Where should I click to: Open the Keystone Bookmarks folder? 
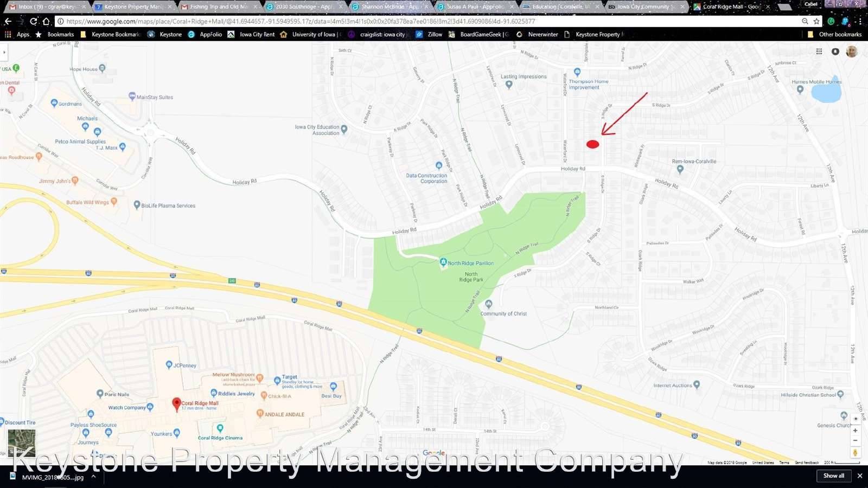click(x=110, y=34)
